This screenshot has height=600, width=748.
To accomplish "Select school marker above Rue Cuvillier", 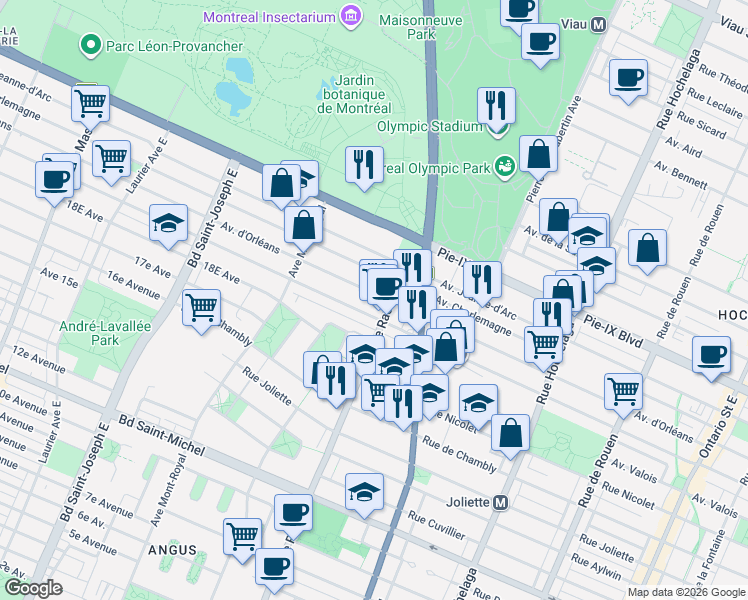I will (x=364, y=492).
